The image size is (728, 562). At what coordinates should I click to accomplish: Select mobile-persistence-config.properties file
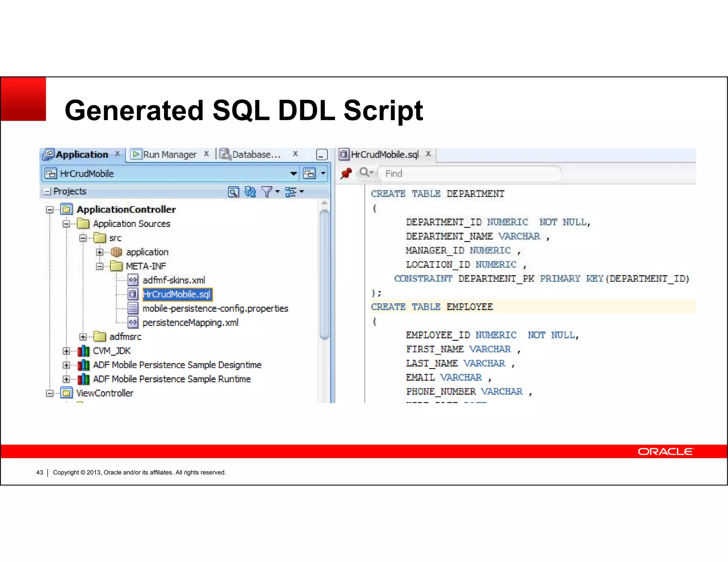(x=215, y=308)
